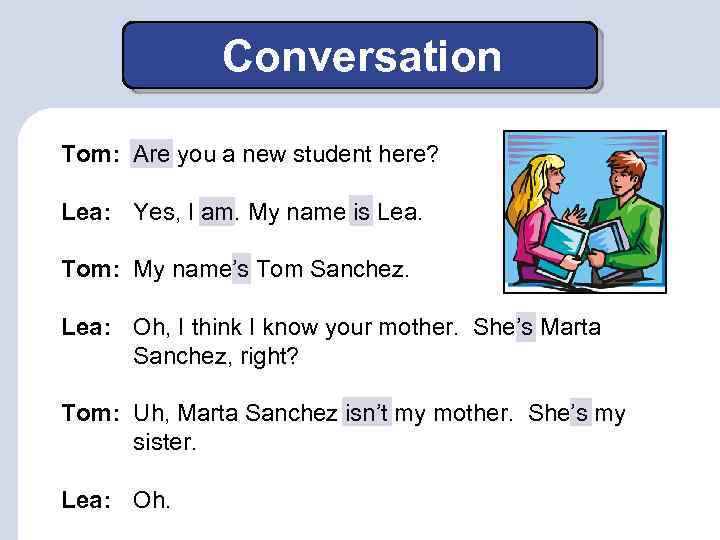Image resolution: width=720 pixels, height=540 pixels.
Task: Click the word "sister."
Action: click(165, 442)
